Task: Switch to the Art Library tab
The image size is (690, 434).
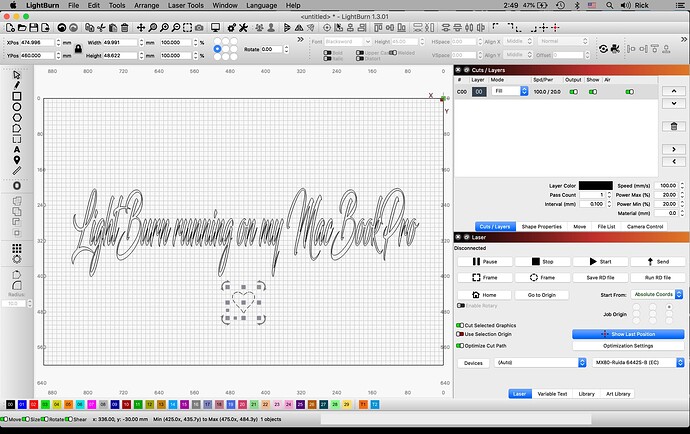Action: click(618, 394)
